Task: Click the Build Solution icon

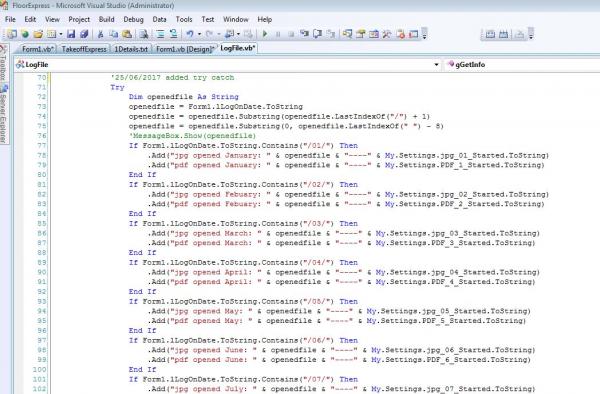Action: click(504, 34)
